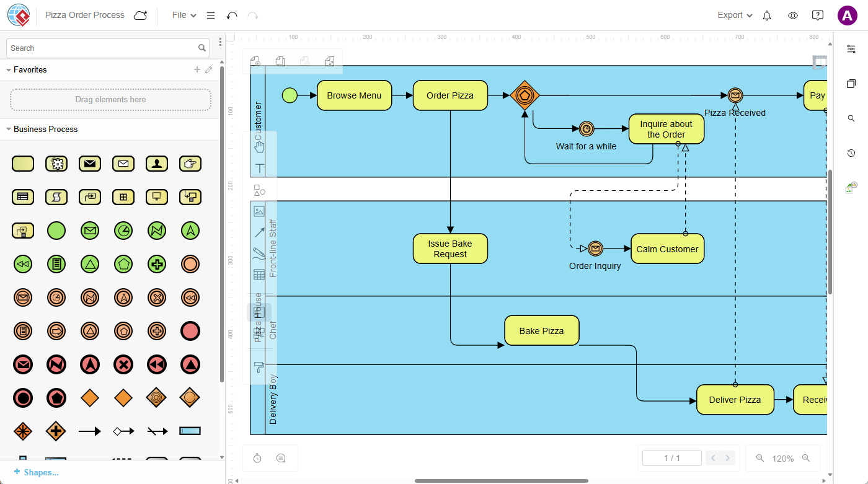Select the green Message Start Event
The width and height of the screenshot is (868, 484).
pos(90,231)
